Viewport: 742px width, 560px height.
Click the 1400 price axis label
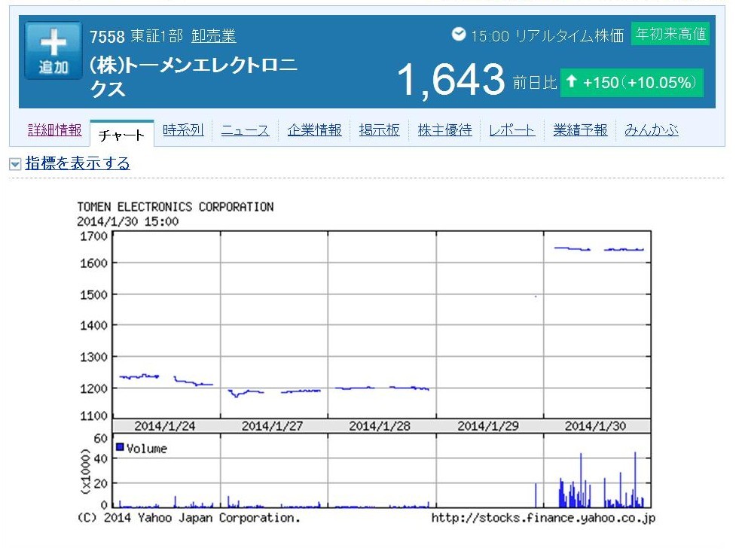pyautogui.click(x=93, y=325)
